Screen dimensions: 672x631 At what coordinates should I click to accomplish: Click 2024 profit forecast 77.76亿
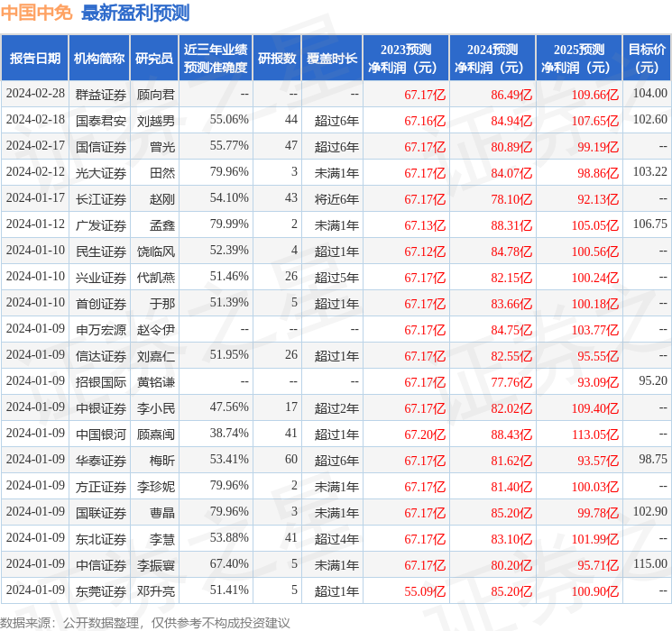[511, 382]
